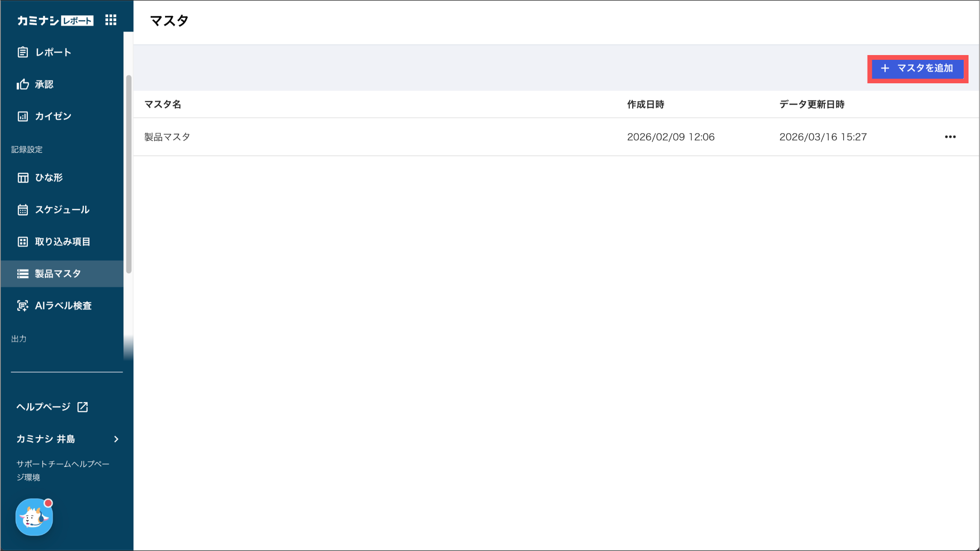Click the AIラベル検査 scan icon
Viewport: 980px width, 551px height.
tap(22, 305)
